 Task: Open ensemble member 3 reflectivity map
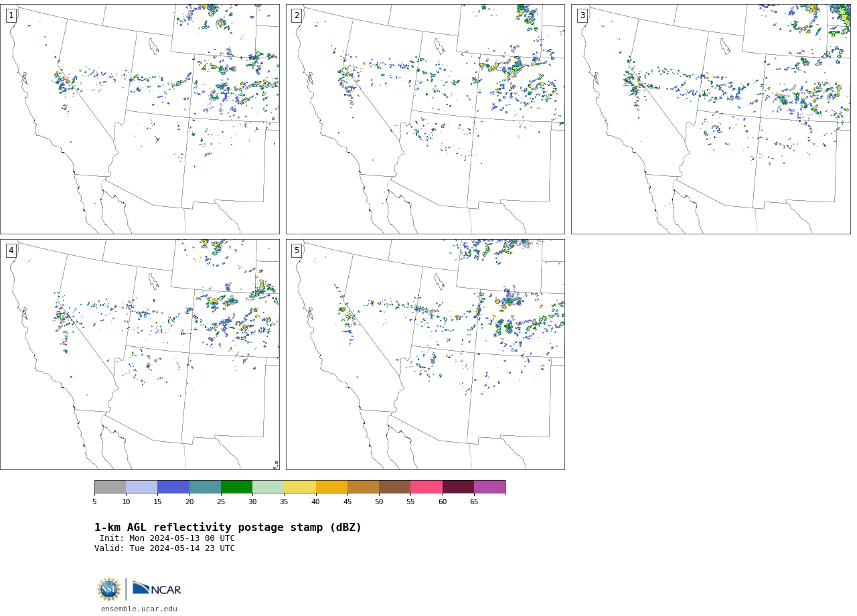click(x=710, y=119)
